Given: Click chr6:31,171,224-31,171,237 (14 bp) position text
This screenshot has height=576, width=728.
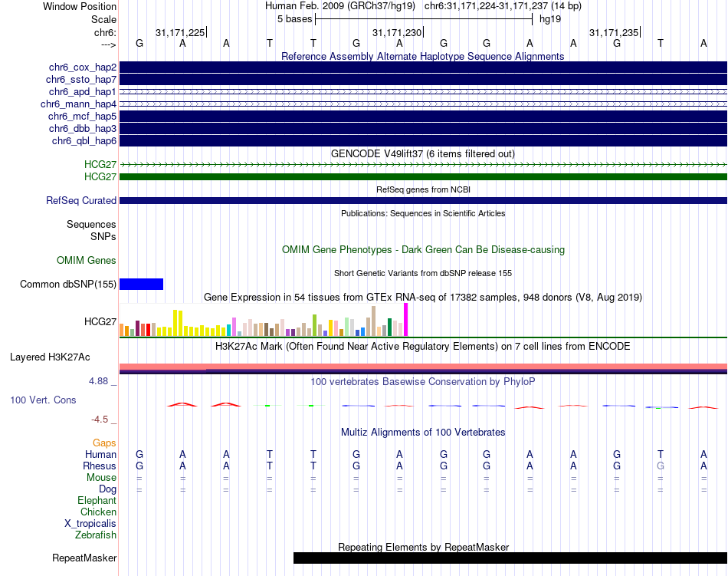Looking at the screenshot, I should click(x=503, y=6).
